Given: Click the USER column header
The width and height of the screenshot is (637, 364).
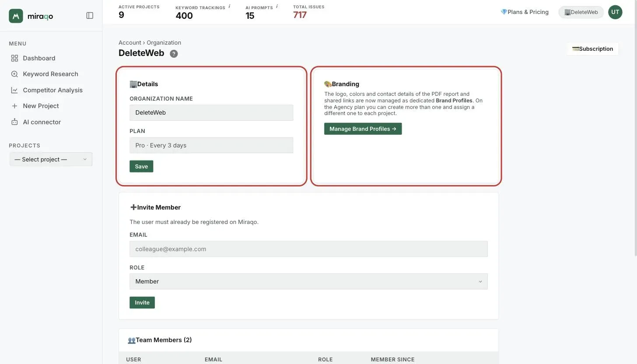Looking at the screenshot, I should point(133,360).
